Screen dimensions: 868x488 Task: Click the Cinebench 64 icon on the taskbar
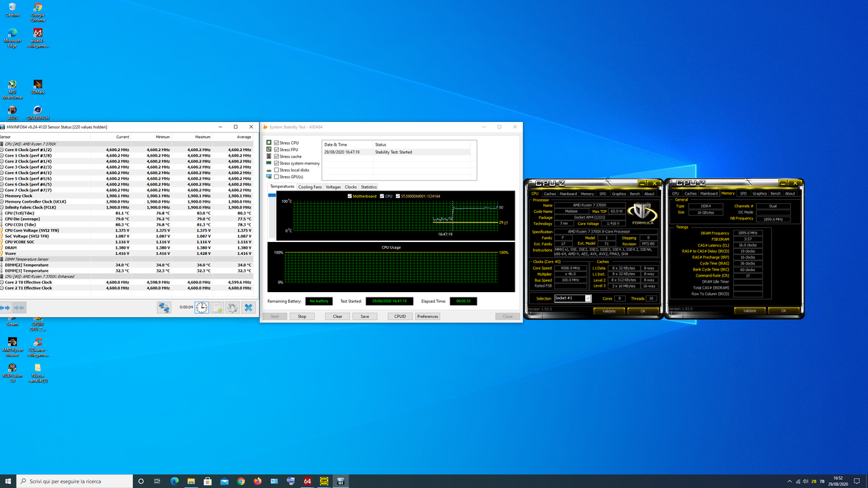[307, 481]
